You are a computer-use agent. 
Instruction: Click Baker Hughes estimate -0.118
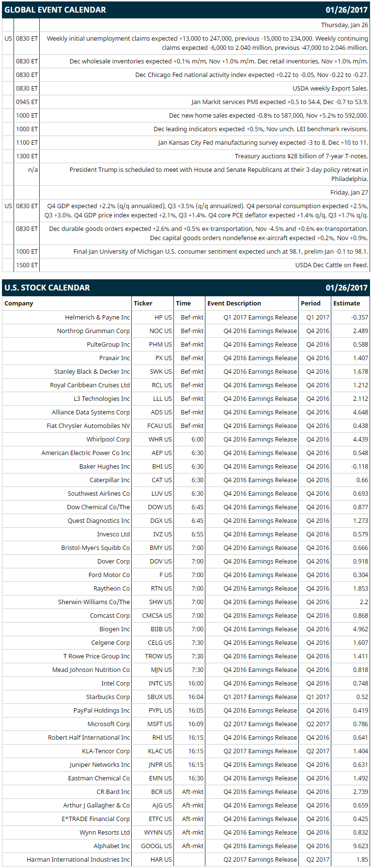[359, 466]
